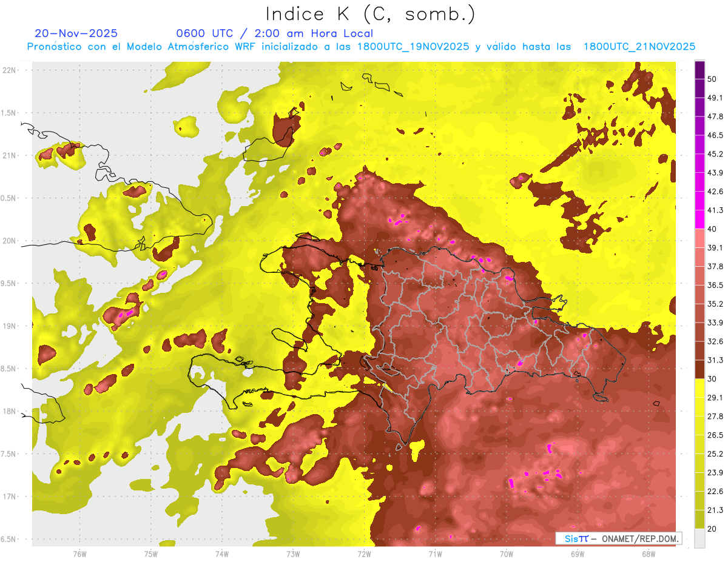Click the '47.8' color scale value
This screenshot has width=728, height=562.
(715, 116)
